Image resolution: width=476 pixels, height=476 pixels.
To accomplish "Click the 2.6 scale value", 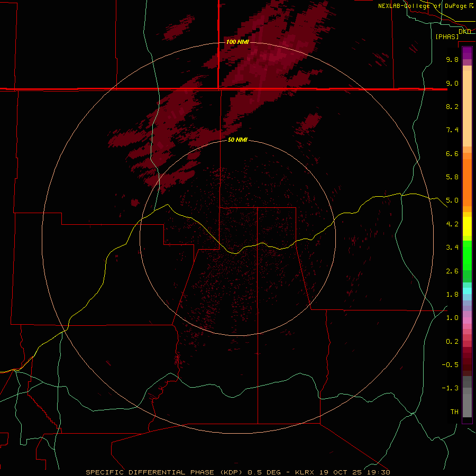I will click(x=452, y=271).
